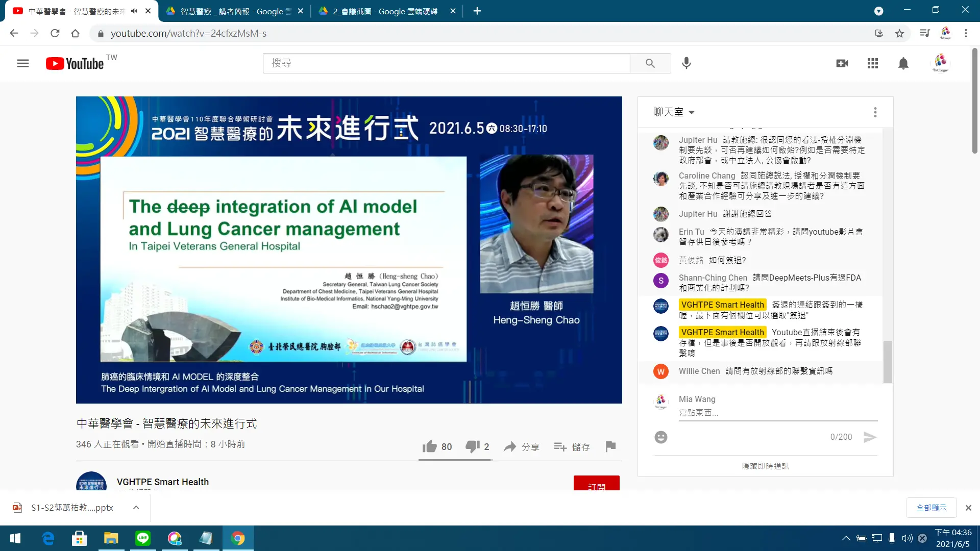Bookmark this page with star icon
Screen dimensions: 980x551
point(899,33)
